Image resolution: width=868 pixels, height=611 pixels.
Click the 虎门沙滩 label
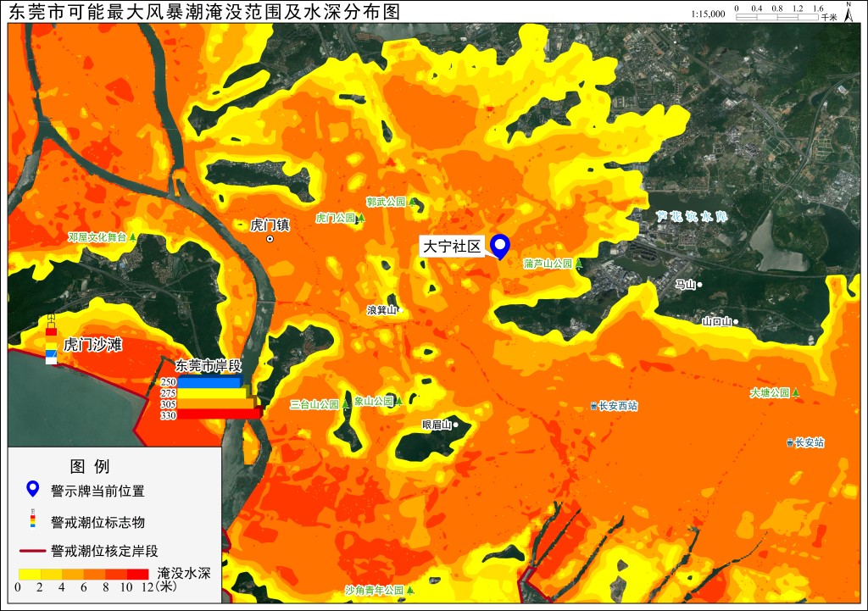click(x=92, y=345)
